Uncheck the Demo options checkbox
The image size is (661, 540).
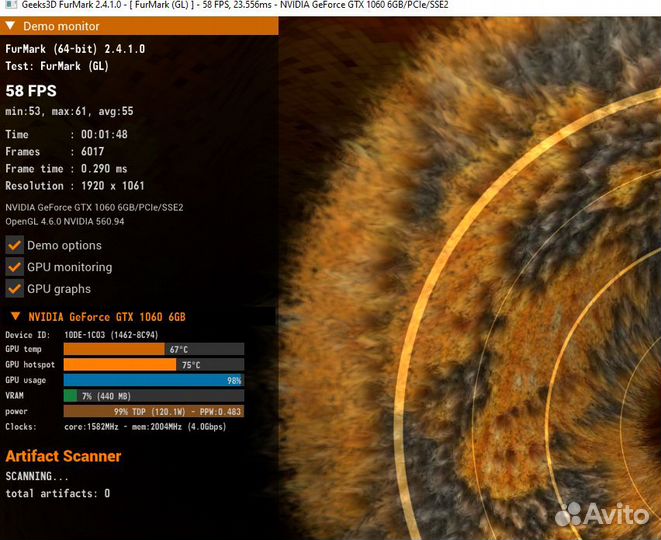click(15, 245)
